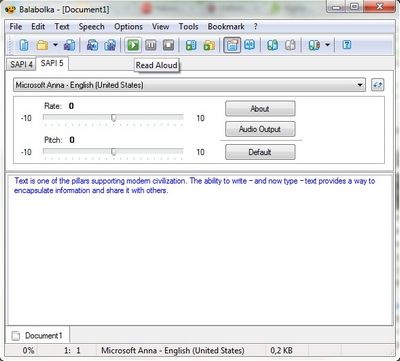Screen dimensions: 400x361
Task: Click the blue-green book icon left of the gray book
Action: [x=272, y=45]
